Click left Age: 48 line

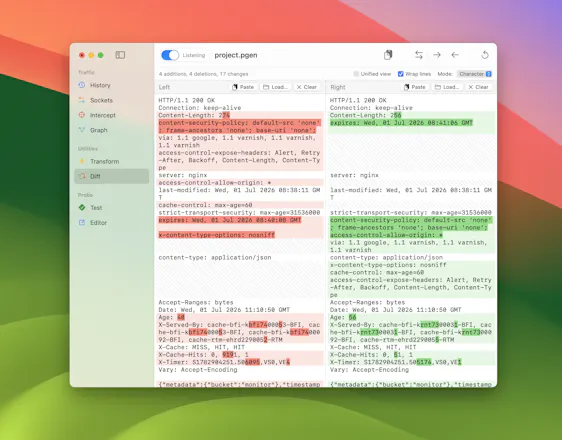tap(171, 317)
